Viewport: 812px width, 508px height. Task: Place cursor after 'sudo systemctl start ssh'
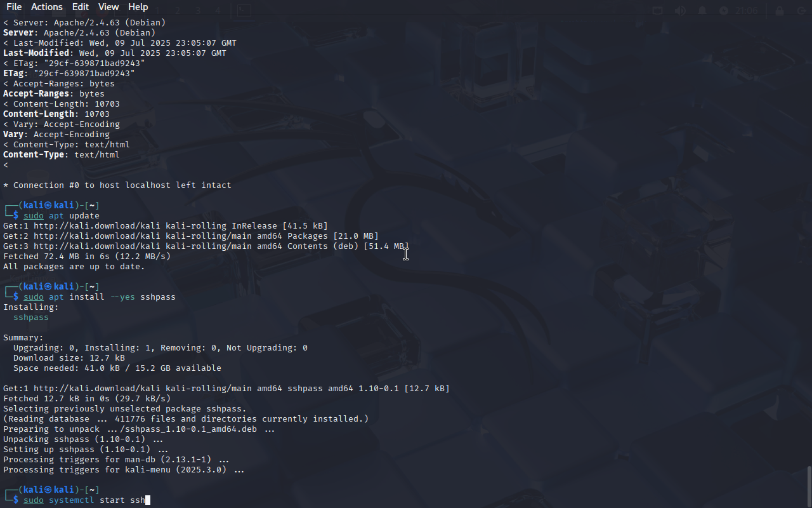[146, 500]
